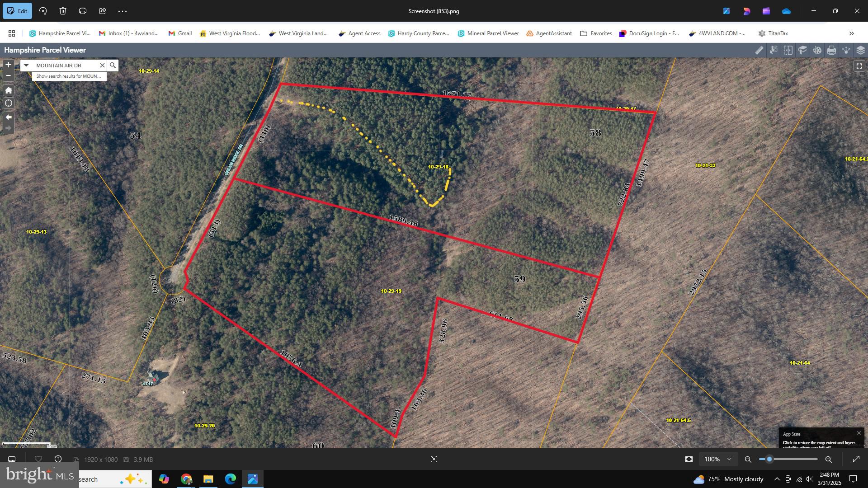Select the ruler measurement tool

tap(759, 50)
